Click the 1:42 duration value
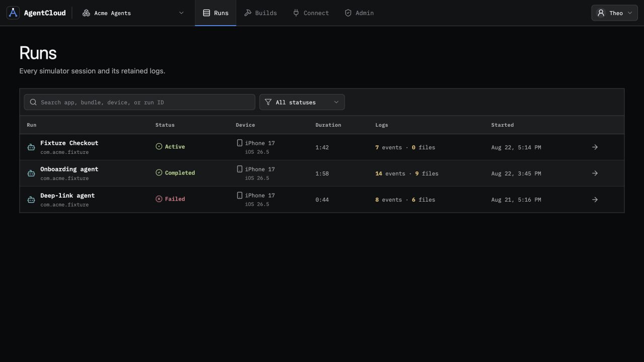The image size is (644, 362). tap(322, 147)
